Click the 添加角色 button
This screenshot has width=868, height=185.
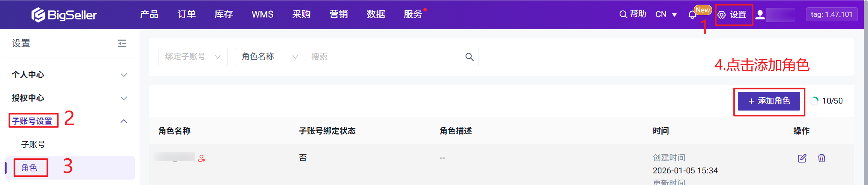[769, 101]
